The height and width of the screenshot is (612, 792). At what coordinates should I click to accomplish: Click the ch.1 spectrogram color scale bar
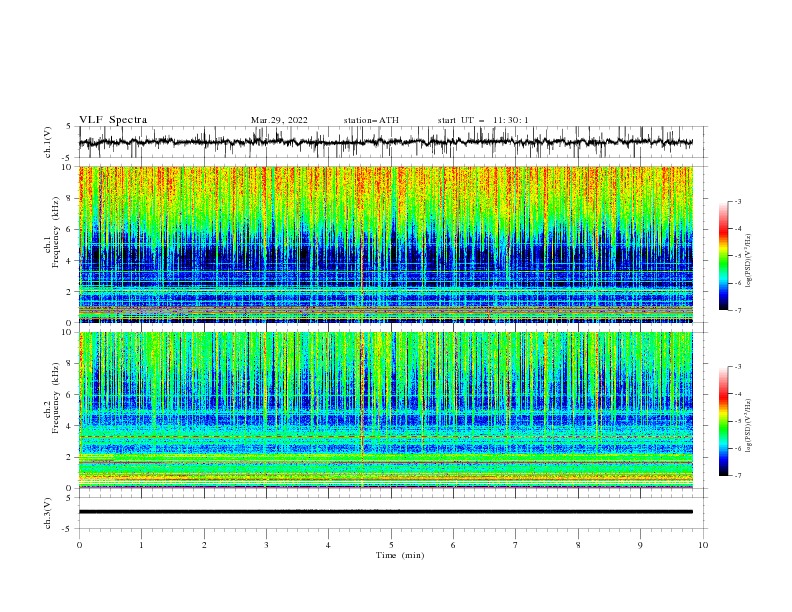(x=723, y=256)
